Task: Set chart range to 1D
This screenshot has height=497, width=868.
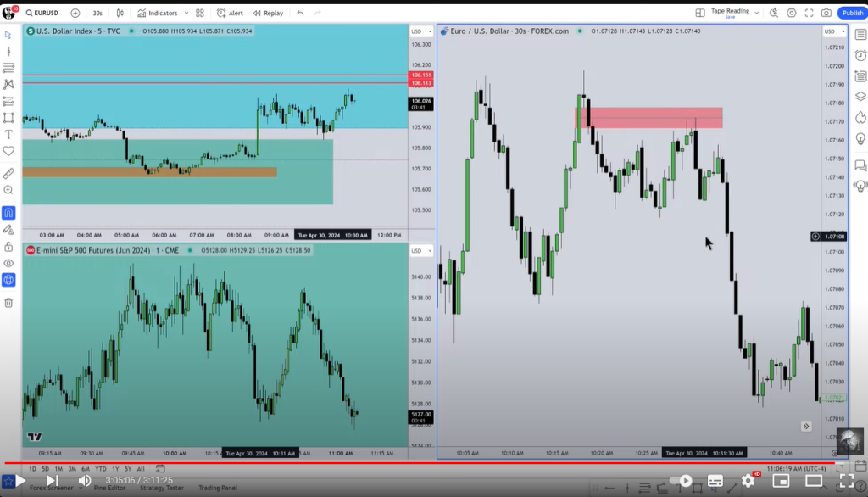Action: [32, 469]
